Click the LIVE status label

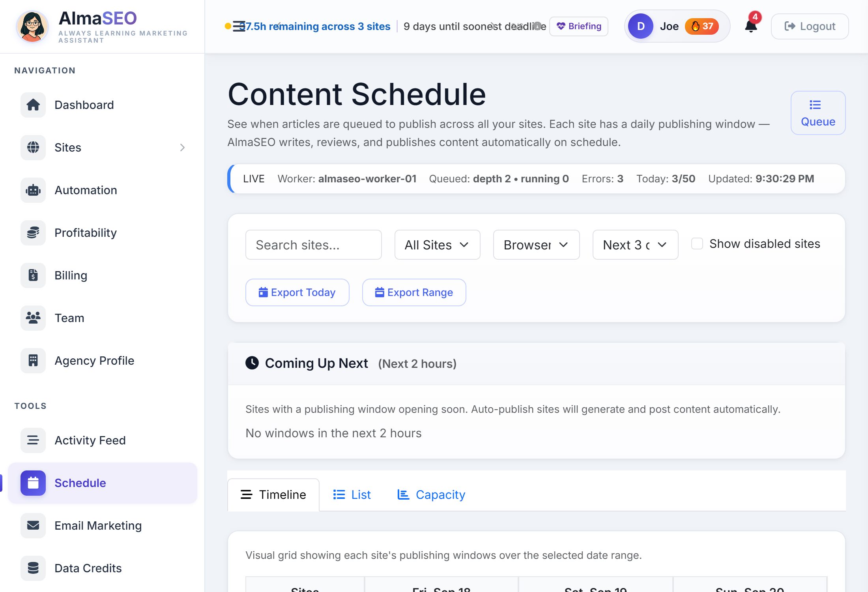click(x=254, y=179)
